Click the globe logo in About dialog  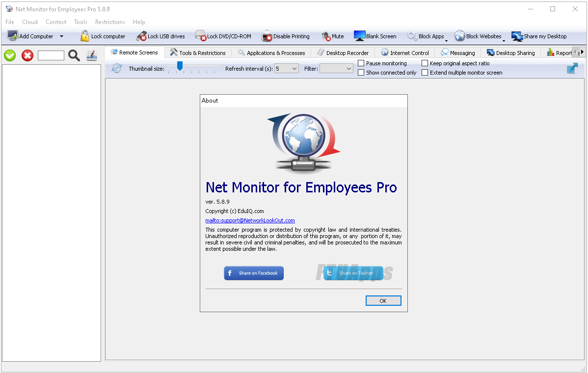tap(304, 143)
